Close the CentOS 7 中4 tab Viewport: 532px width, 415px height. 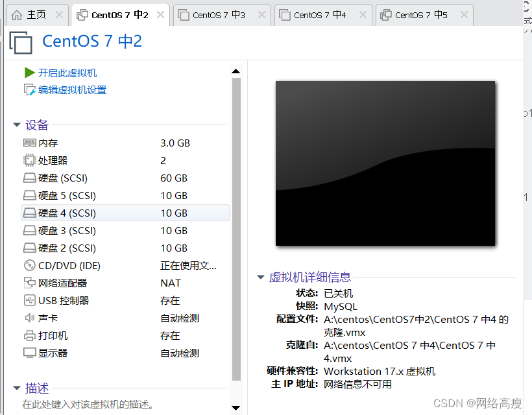(x=363, y=15)
